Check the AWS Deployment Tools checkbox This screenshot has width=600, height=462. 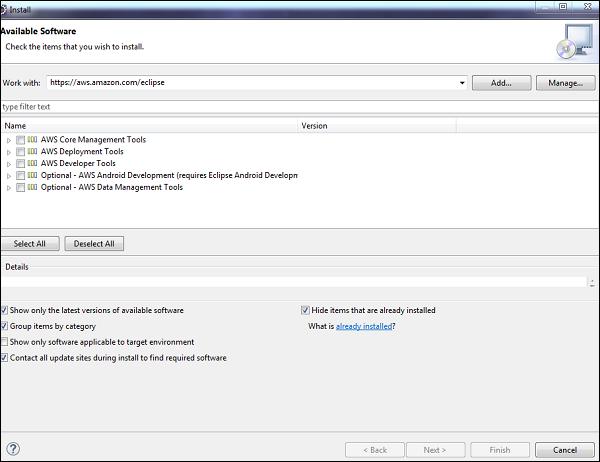point(20,152)
